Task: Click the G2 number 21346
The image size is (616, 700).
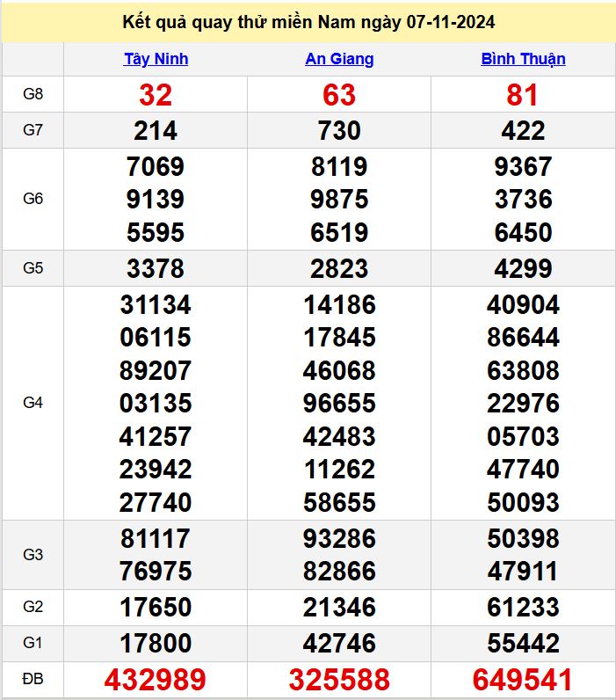Action: [339, 608]
